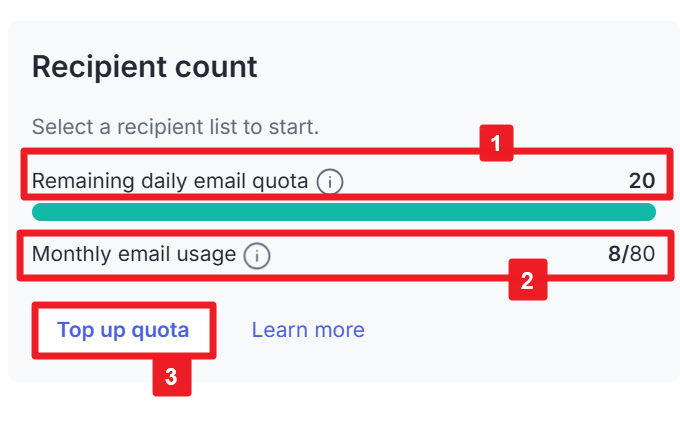Click the Monthly email usage label
Screen dimensions: 680x443
(134, 255)
